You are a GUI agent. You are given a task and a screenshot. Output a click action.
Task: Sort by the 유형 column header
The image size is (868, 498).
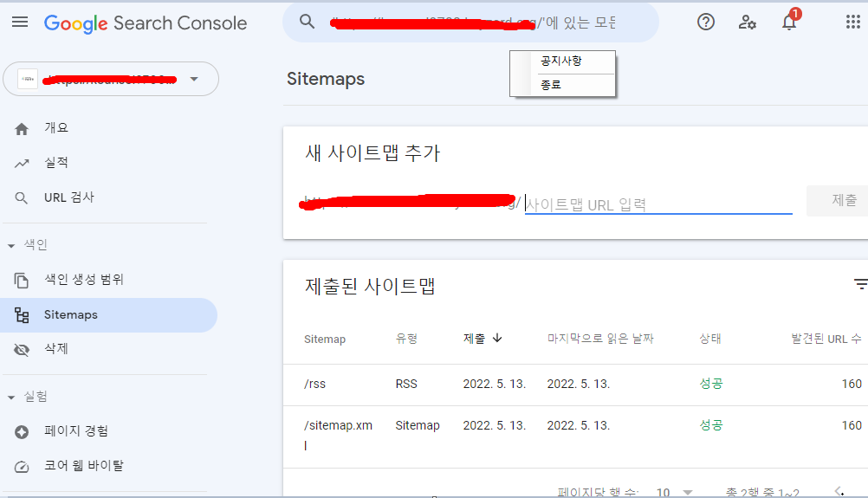coord(406,339)
